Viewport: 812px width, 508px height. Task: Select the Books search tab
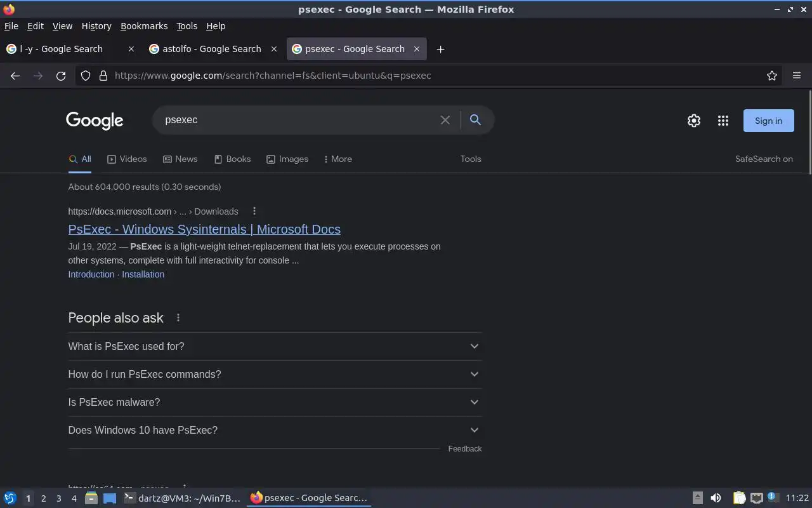(232, 159)
